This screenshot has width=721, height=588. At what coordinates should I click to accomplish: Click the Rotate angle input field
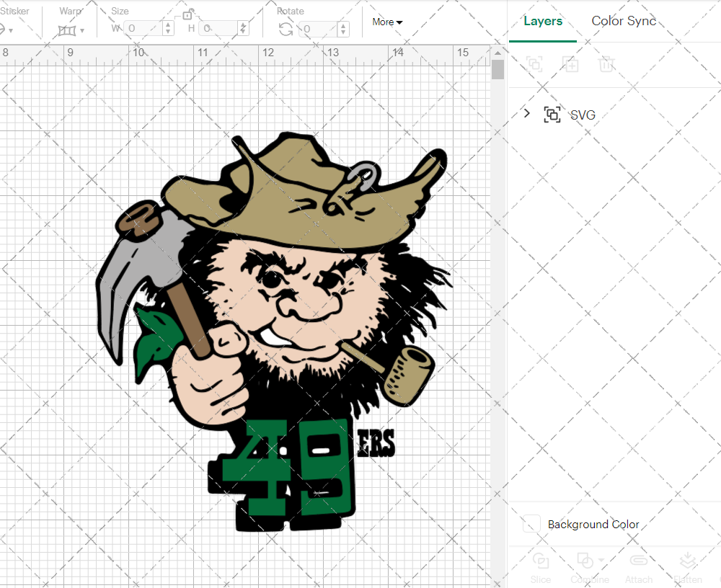coord(318,29)
